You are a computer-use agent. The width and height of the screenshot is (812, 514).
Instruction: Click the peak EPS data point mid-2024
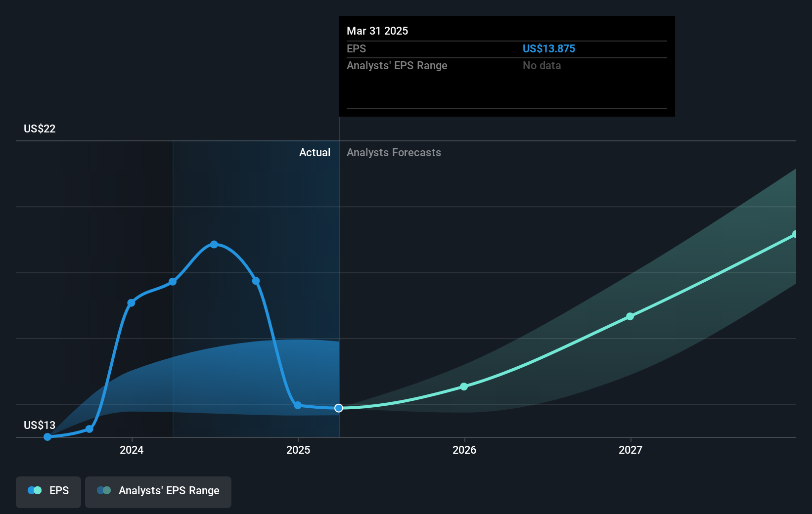click(214, 244)
